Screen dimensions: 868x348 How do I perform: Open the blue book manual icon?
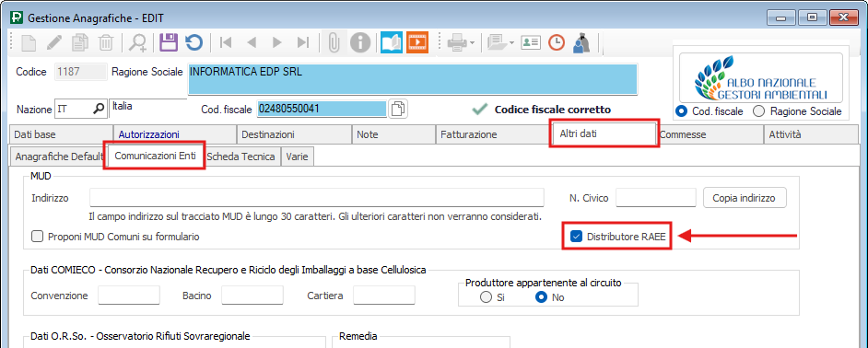[x=392, y=42]
